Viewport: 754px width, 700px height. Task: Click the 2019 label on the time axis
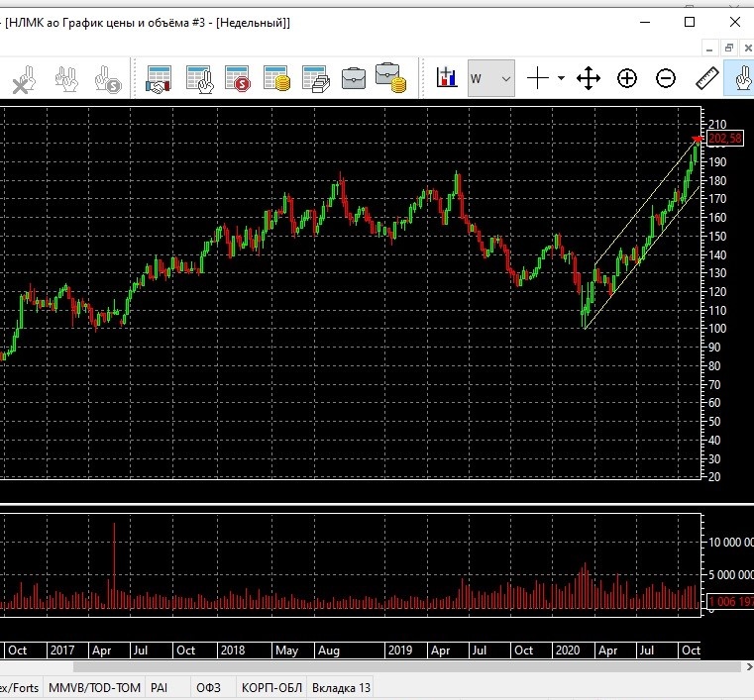click(400, 650)
